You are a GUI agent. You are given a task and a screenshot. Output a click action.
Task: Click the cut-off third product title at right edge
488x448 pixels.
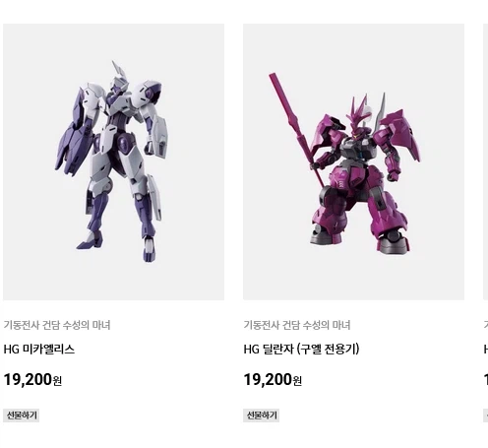click(x=486, y=349)
